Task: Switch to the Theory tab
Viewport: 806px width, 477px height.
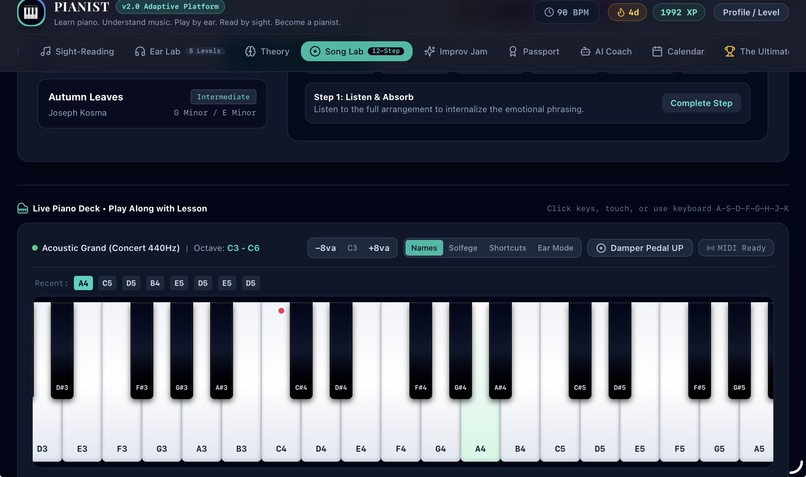Action: coord(267,51)
